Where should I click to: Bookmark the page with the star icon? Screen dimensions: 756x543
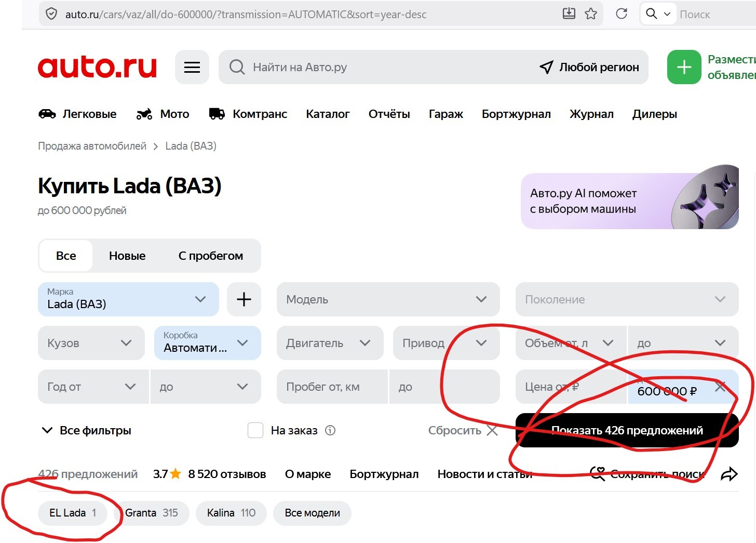[591, 14]
